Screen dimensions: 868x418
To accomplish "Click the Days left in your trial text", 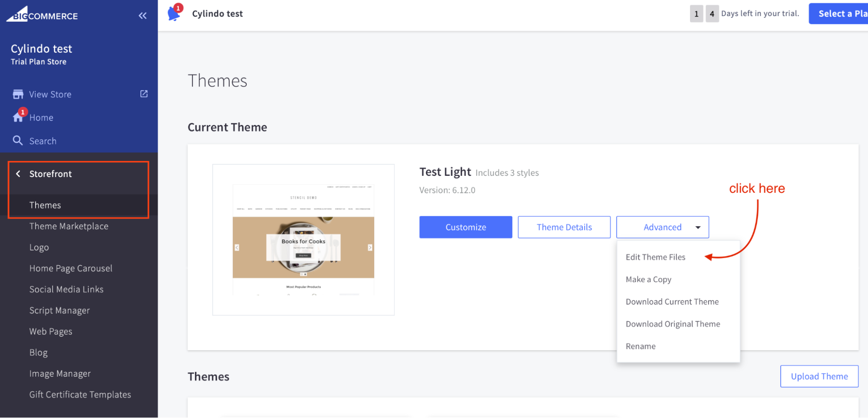I will pos(760,13).
